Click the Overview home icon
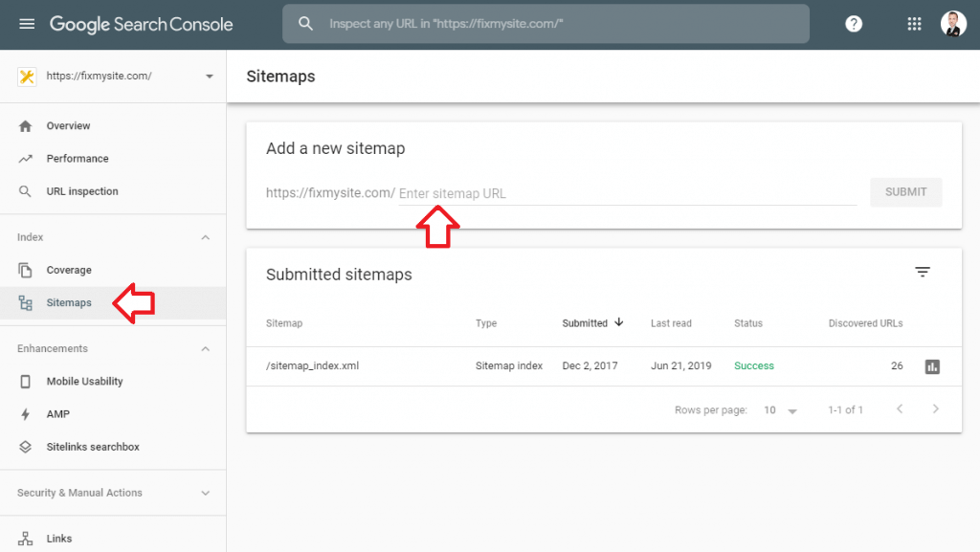Image resolution: width=980 pixels, height=552 pixels. click(25, 126)
